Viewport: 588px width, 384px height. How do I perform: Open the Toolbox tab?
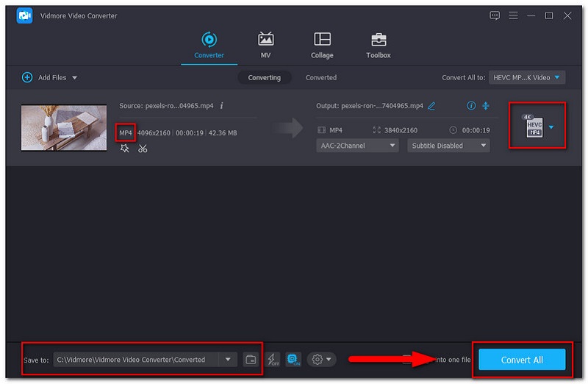[379, 44]
